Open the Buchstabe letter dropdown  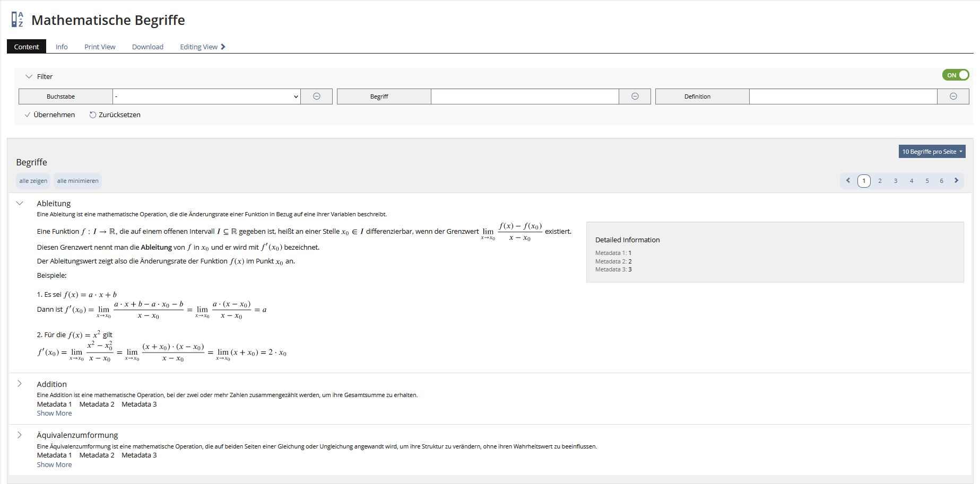206,96
